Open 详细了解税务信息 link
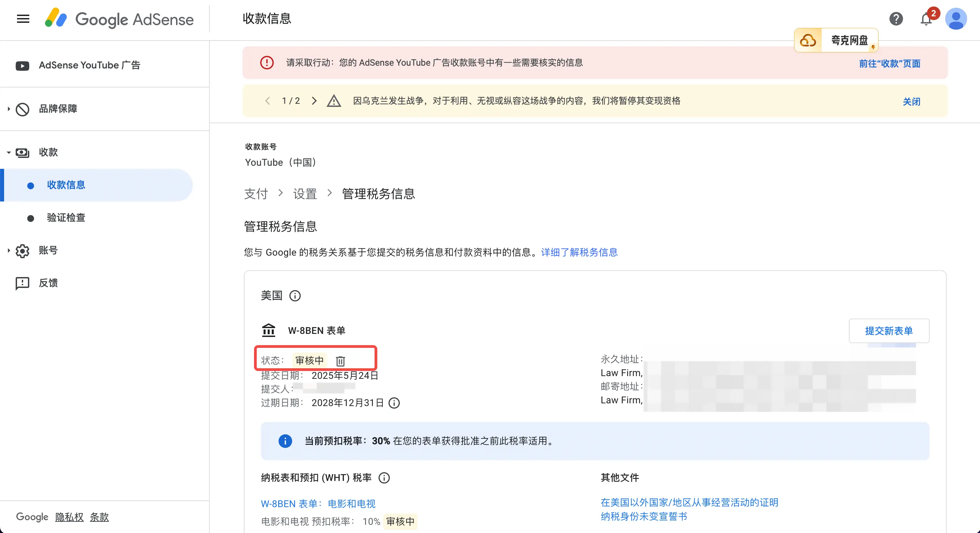 point(580,253)
